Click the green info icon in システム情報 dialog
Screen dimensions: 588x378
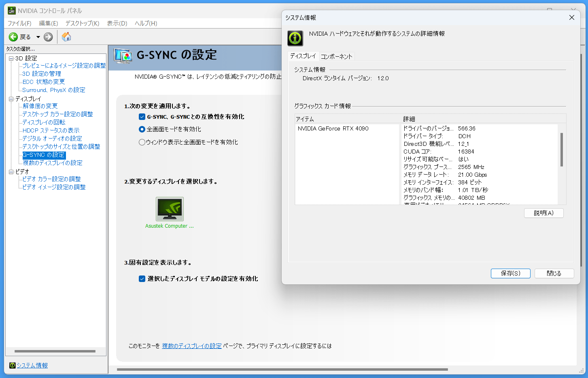point(295,38)
